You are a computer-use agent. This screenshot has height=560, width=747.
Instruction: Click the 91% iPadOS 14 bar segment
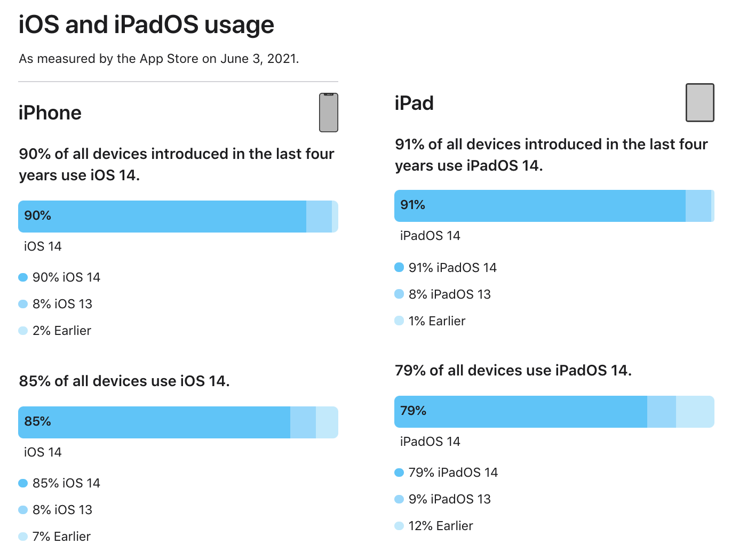539,206
